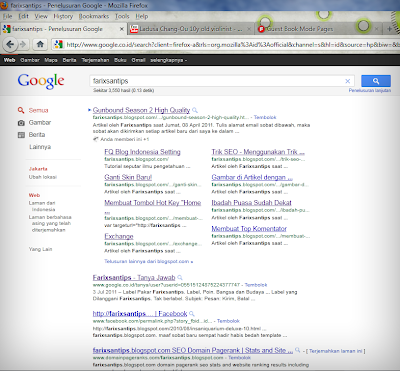The width and height of the screenshot is (400, 371).
Task: Open Membuat Top Komentator sitelink
Action: coord(249,229)
